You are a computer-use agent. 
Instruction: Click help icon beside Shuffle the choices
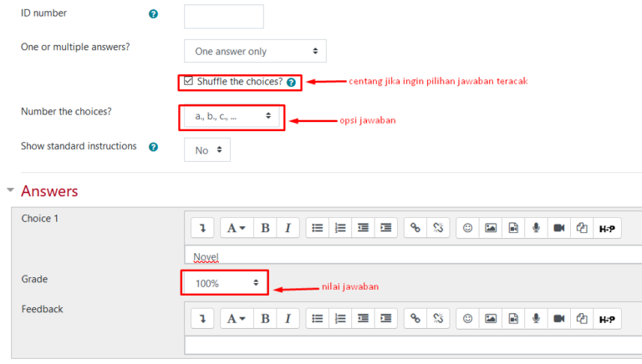coord(291,82)
